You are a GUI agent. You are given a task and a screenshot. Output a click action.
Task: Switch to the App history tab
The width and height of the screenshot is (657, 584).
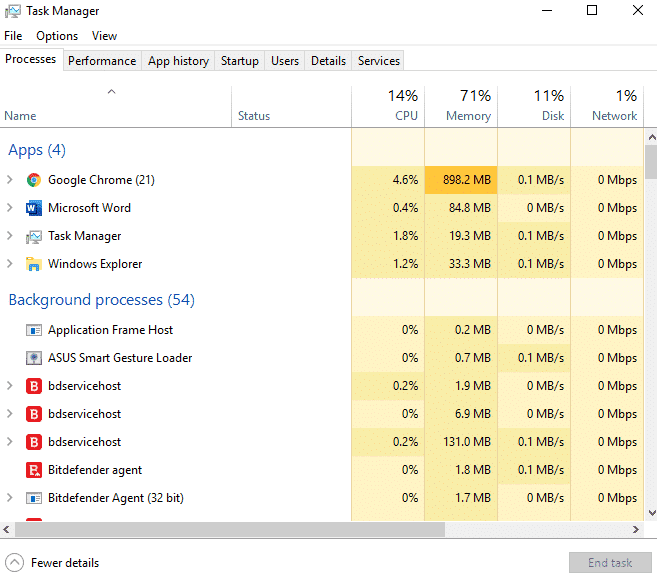pos(178,61)
